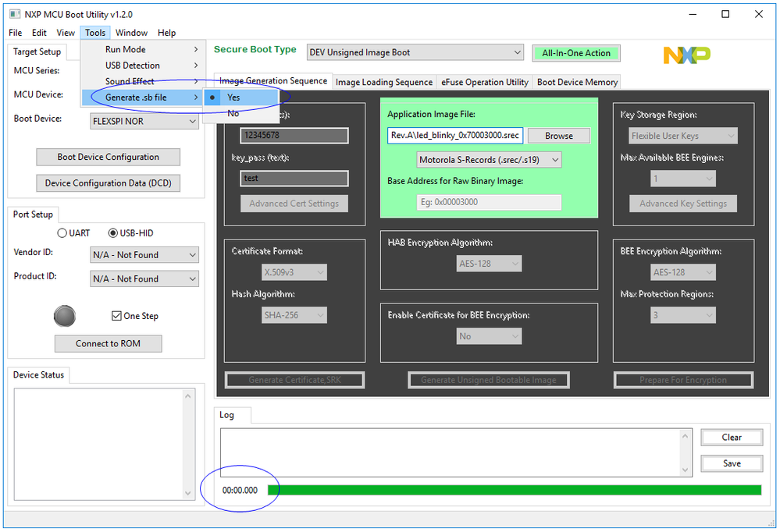The width and height of the screenshot is (780, 532).
Task: Click Boot Device Configuration button
Action: pos(108,157)
